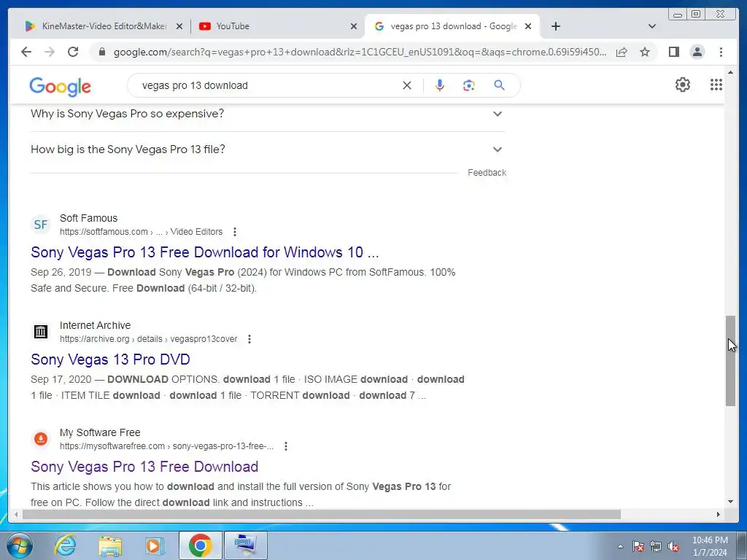Reload the current page
The image size is (747, 560).
click(73, 52)
